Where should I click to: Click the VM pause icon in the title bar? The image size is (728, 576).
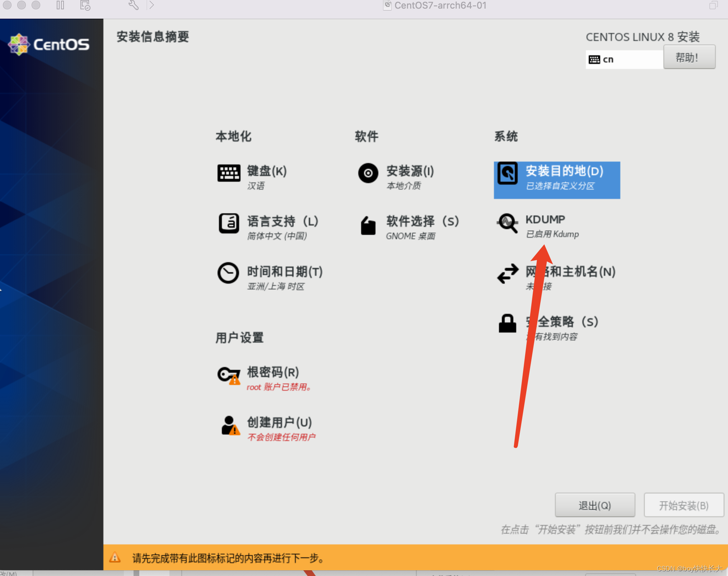tap(60, 5)
